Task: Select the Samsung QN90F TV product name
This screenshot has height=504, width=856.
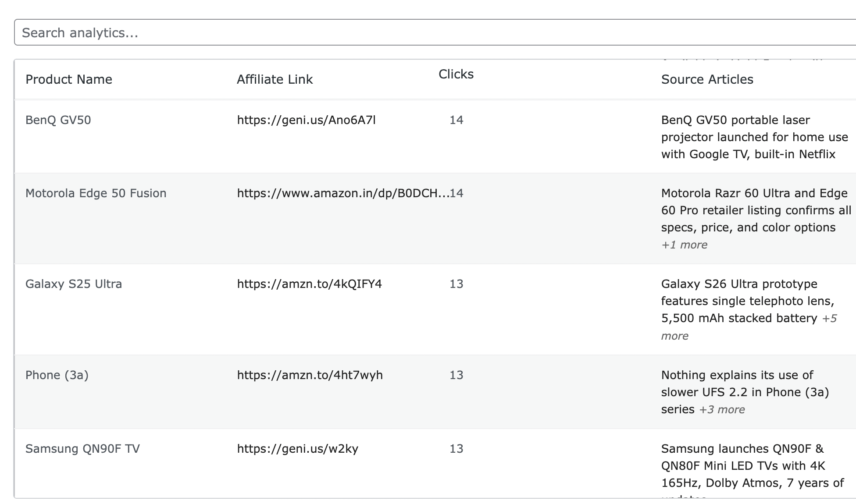Action: 82,448
